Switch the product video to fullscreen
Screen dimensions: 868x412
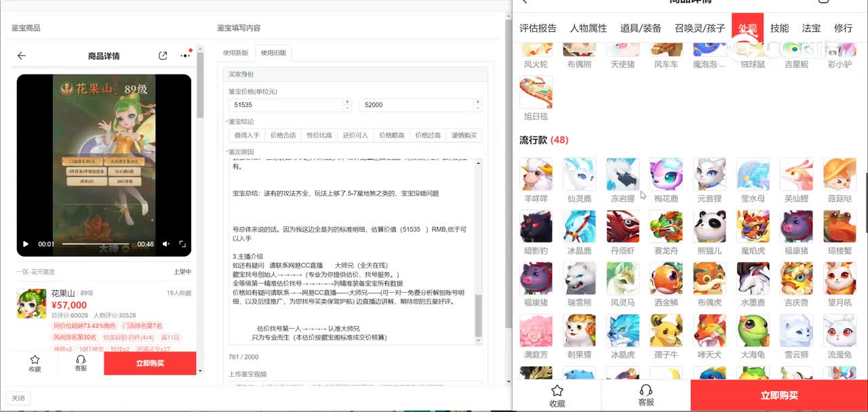click(182, 244)
